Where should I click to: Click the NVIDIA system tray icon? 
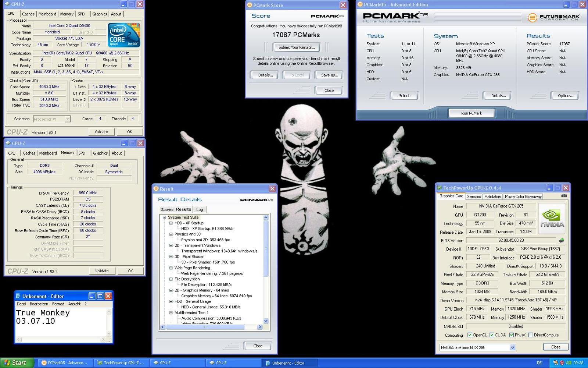(x=569, y=363)
